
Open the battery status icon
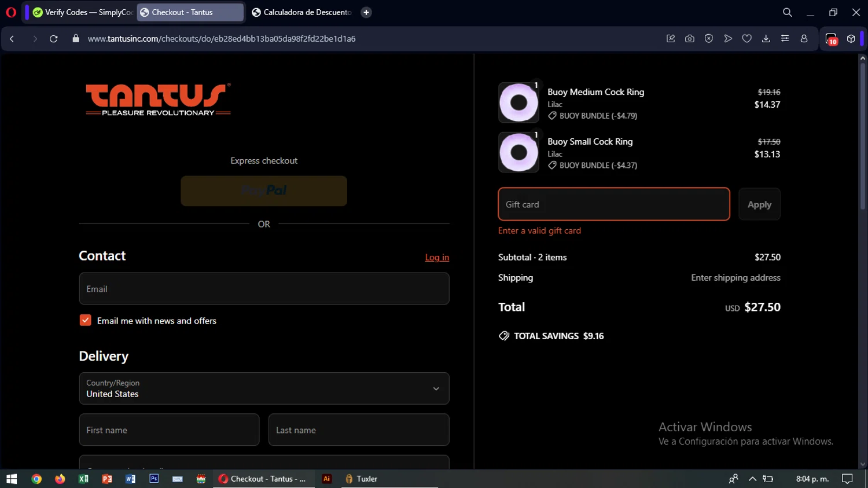[768, 479]
